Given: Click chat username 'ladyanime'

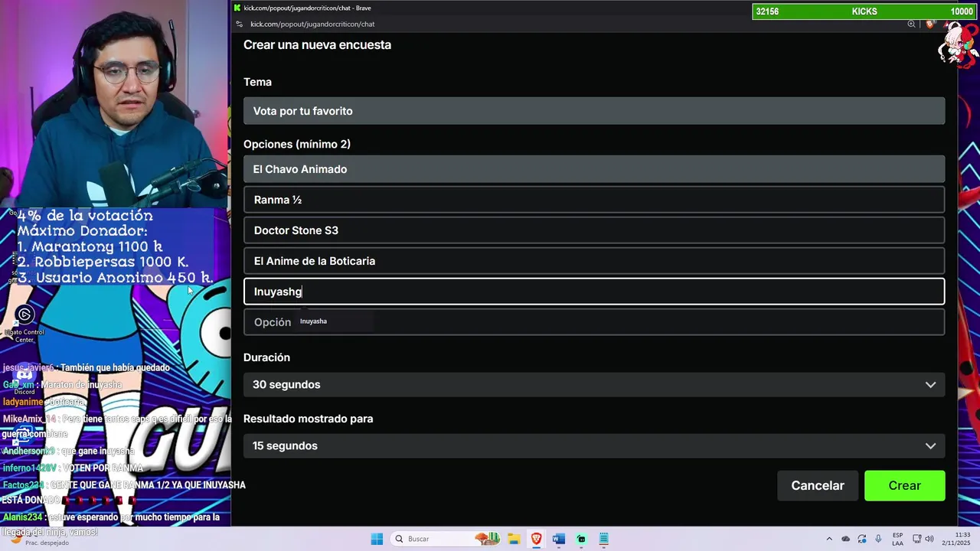Looking at the screenshot, I should 24,402.
